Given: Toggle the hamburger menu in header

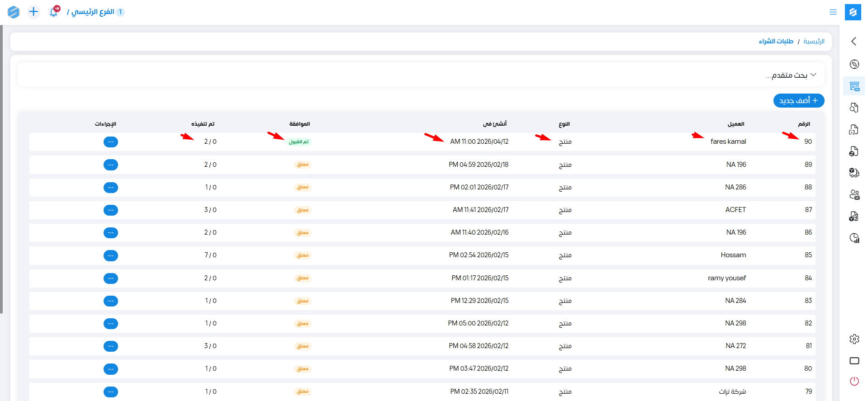Looking at the screenshot, I should click(x=833, y=12).
